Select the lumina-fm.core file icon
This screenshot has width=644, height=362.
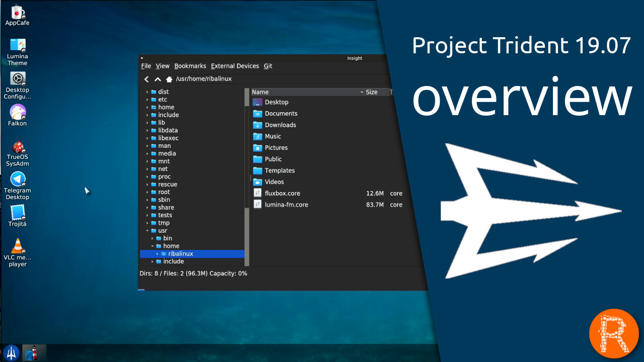tap(258, 205)
